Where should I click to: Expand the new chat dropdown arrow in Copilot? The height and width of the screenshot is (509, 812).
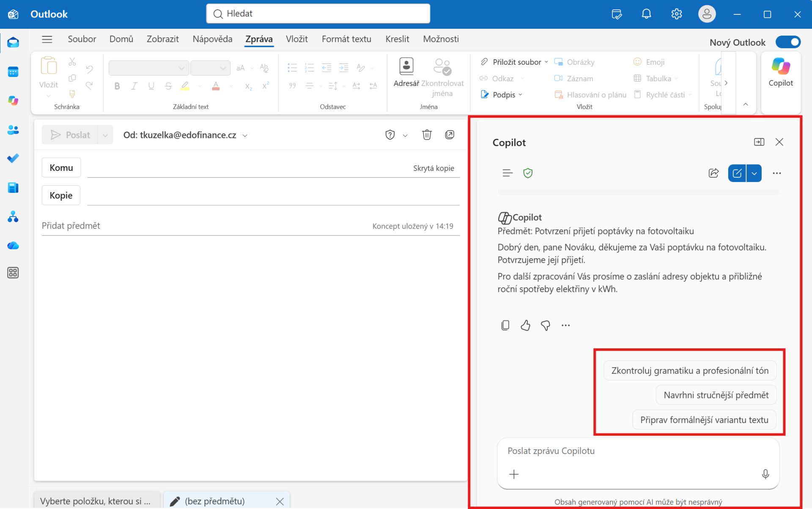[x=754, y=173]
